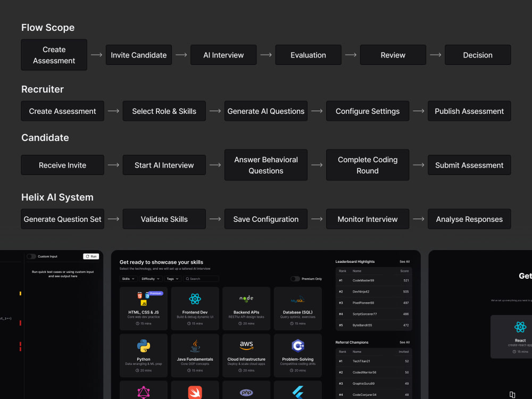Click the Invited column header

(404, 352)
